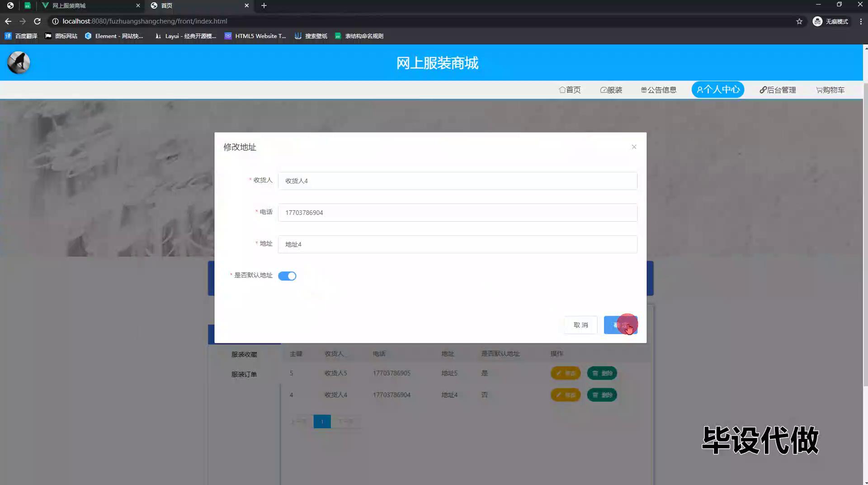Close the 修改地址 dialog with X icon
Image resolution: width=868 pixels, height=485 pixels.
[634, 147]
